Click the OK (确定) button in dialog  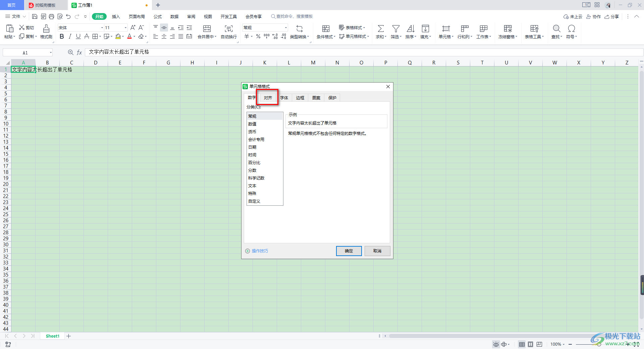click(x=349, y=251)
